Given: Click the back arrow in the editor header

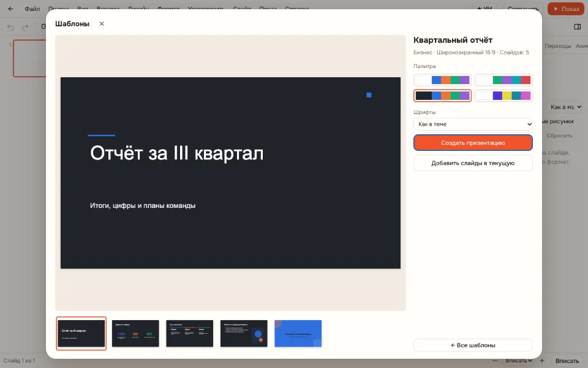Looking at the screenshot, I should point(10,9).
